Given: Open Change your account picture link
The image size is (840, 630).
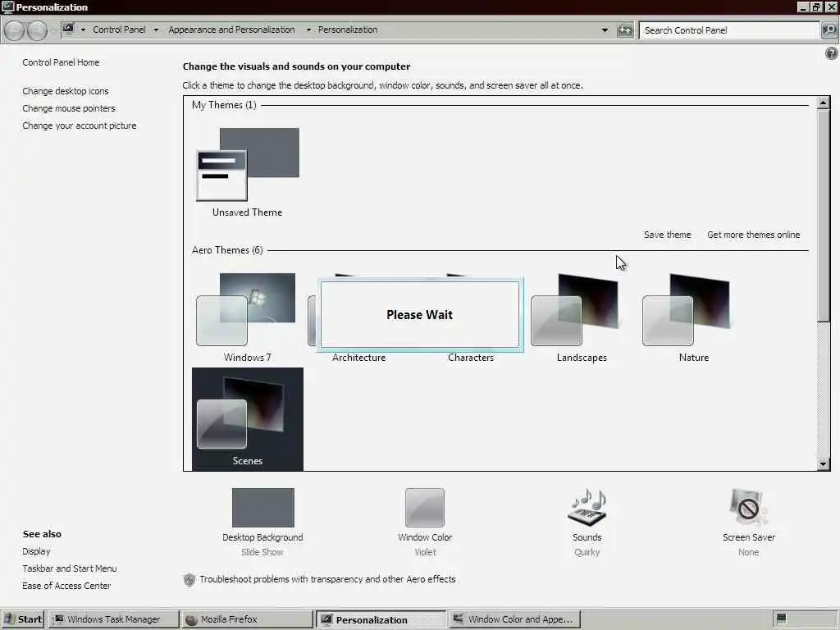Looking at the screenshot, I should click(80, 126).
